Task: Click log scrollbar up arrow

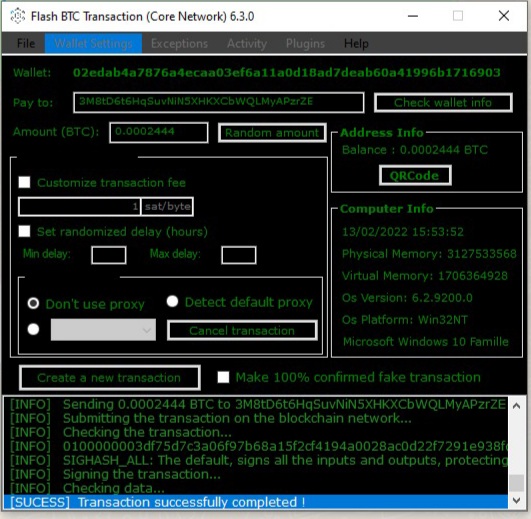Action: (516, 406)
